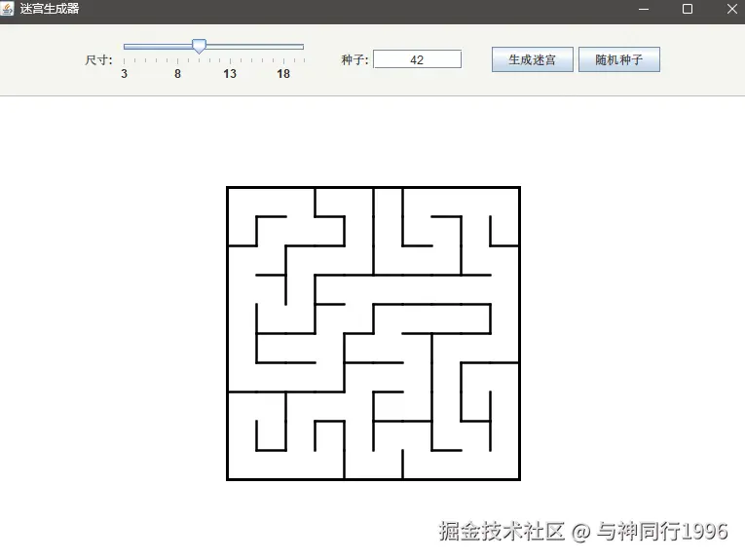Click the 种子 input field showing 42

coord(417,59)
